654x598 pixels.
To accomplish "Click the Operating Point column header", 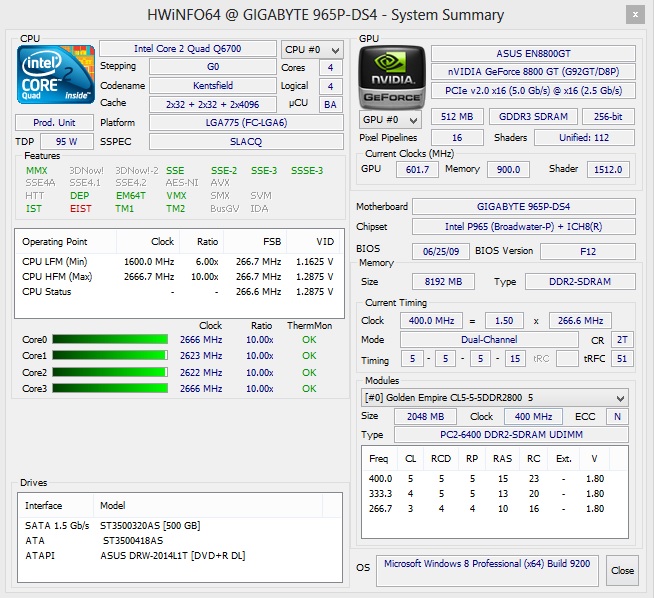I will click(66, 241).
